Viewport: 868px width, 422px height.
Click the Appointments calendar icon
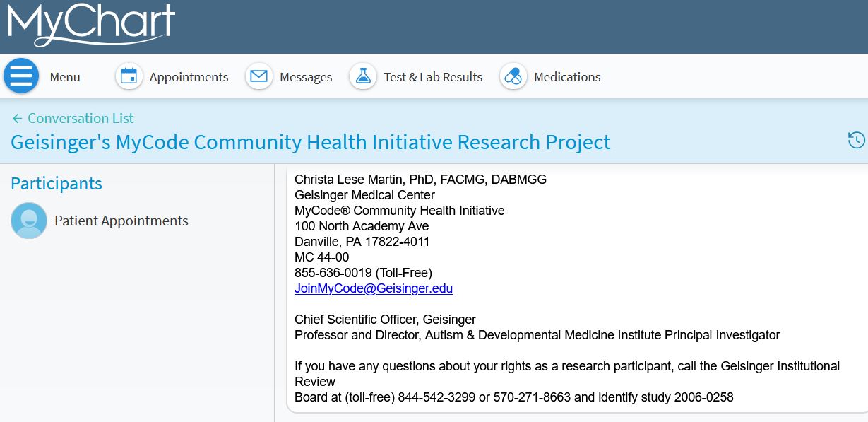[x=129, y=76]
